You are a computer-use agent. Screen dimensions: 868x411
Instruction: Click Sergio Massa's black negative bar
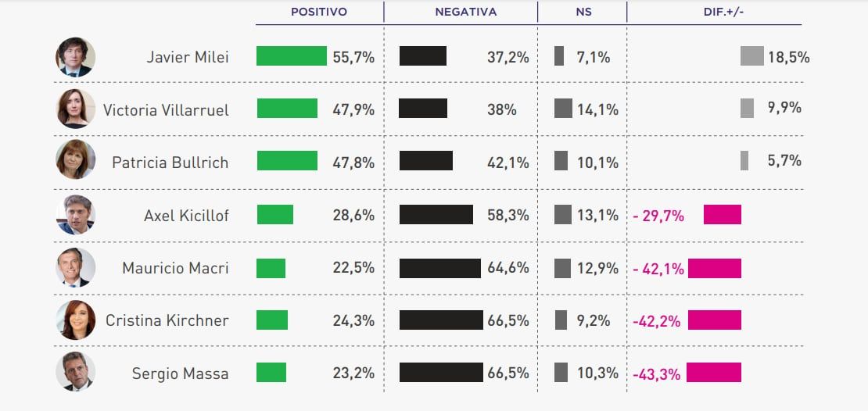441,373
